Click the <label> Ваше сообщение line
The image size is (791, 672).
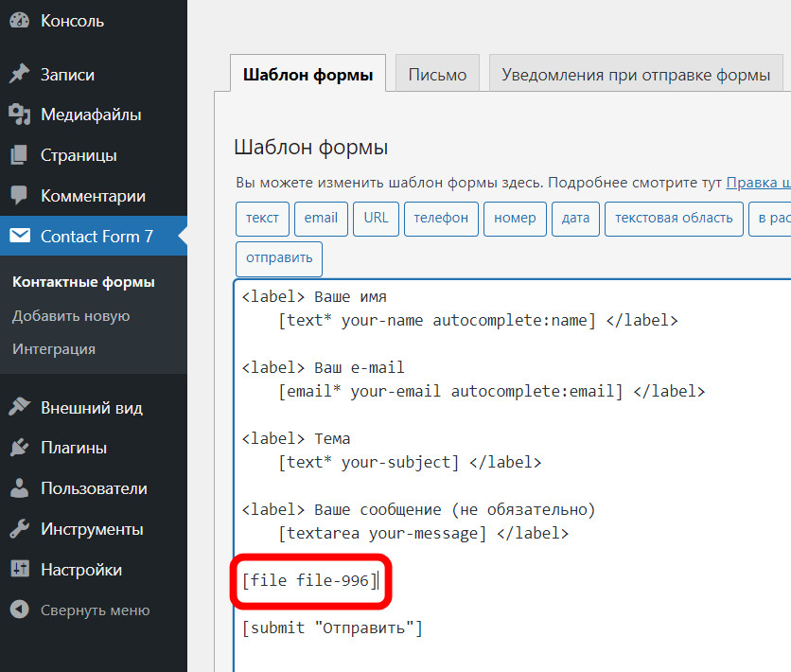tap(419, 509)
